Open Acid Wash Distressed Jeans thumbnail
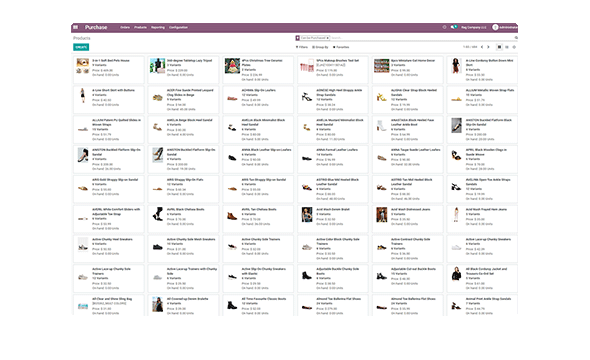Screen dimensions: 590x360 tap(382, 215)
